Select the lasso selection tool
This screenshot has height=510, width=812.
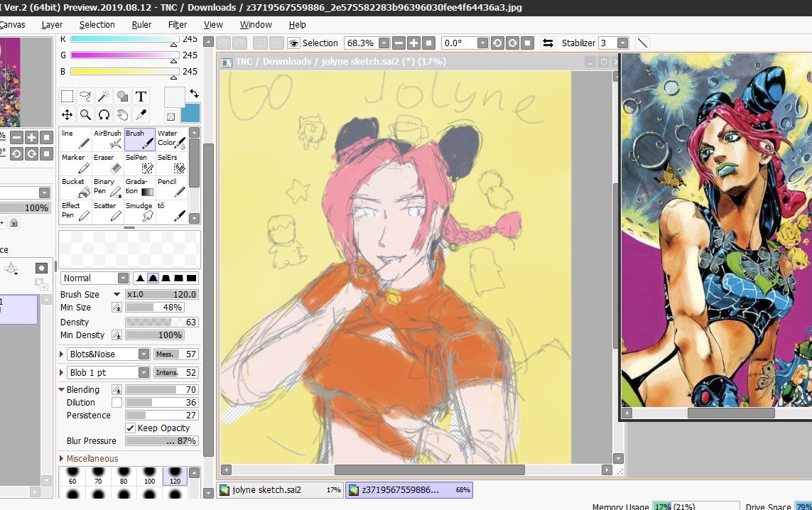(x=85, y=97)
